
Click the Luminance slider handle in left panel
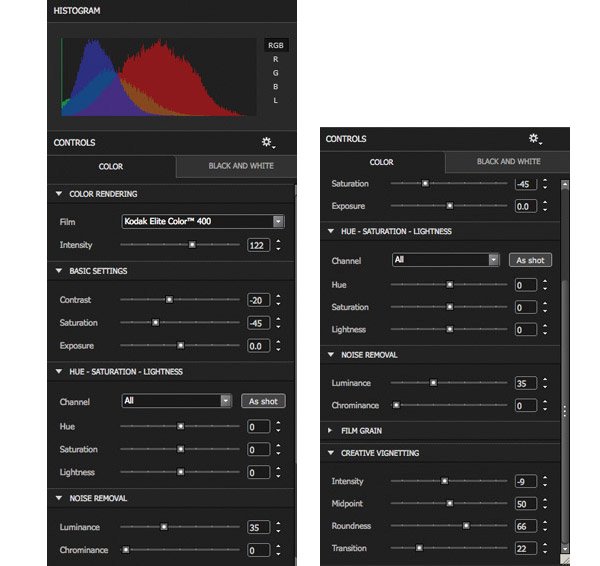[x=164, y=527]
